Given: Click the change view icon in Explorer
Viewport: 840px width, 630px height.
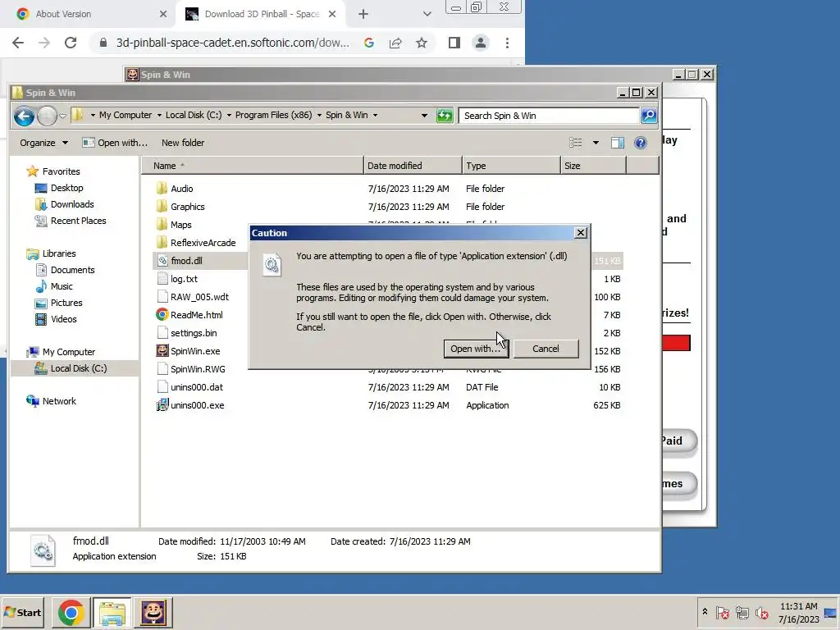Looking at the screenshot, I should [x=575, y=143].
